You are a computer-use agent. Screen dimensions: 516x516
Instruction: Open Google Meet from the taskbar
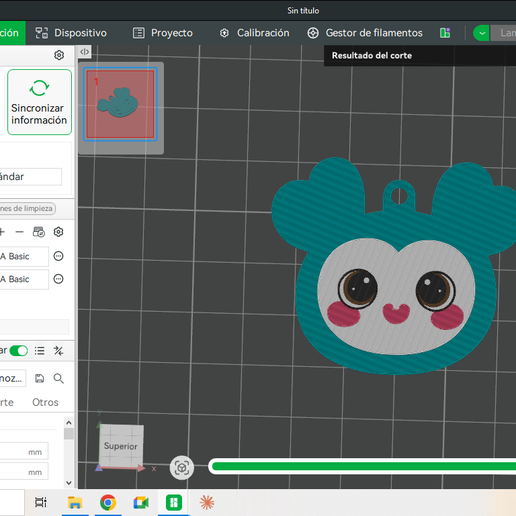141,502
